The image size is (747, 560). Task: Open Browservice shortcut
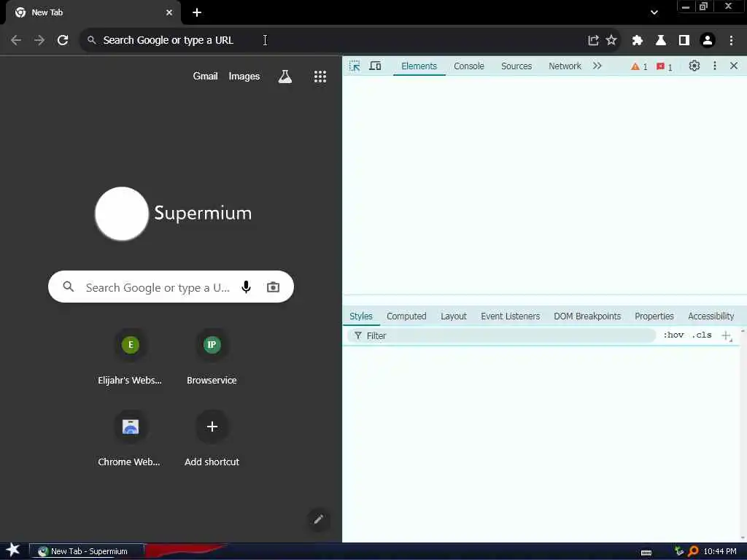212,357
